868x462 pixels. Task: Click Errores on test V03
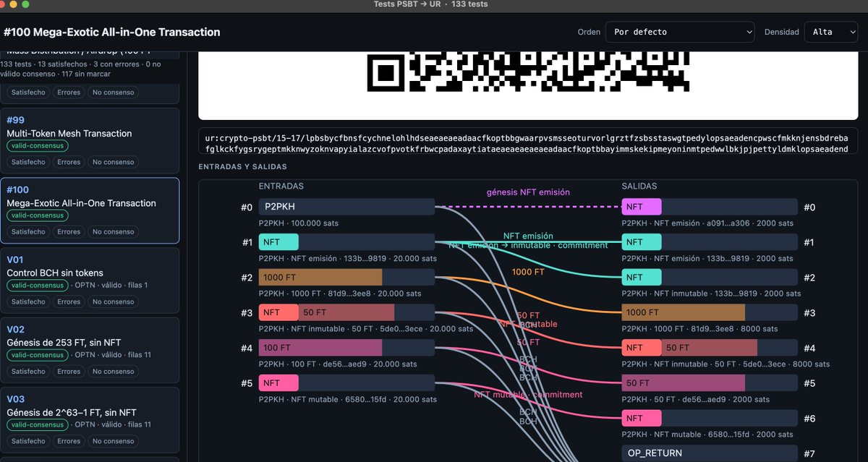[x=69, y=441]
